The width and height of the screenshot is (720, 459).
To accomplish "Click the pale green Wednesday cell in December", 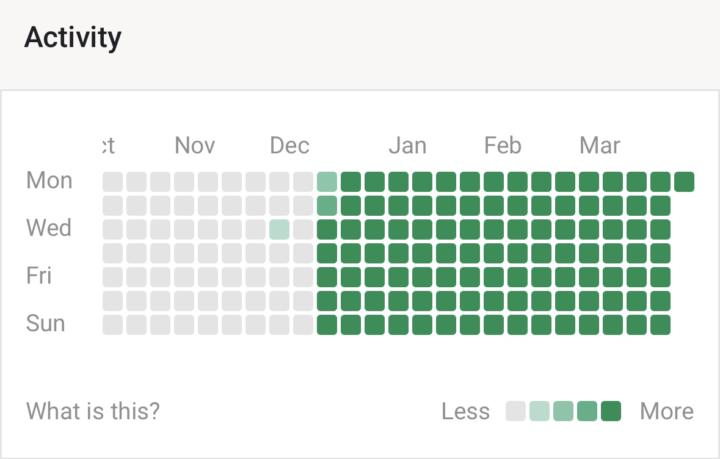I will pyautogui.click(x=279, y=229).
